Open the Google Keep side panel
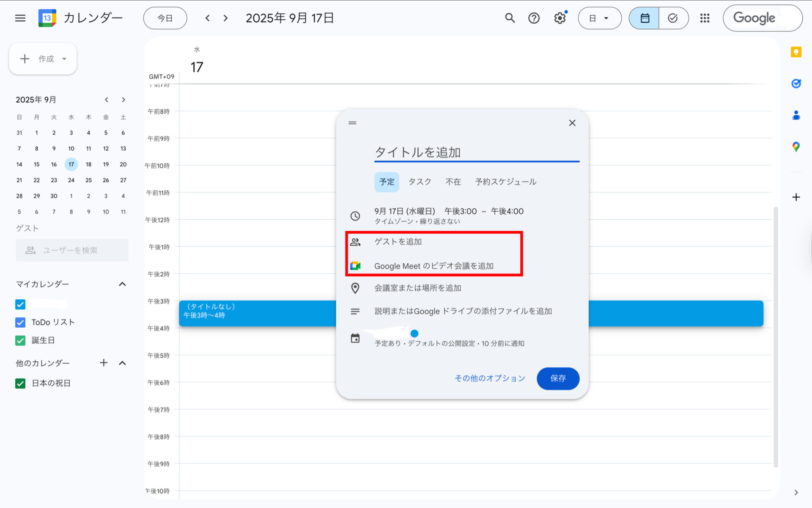 [x=796, y=52]
